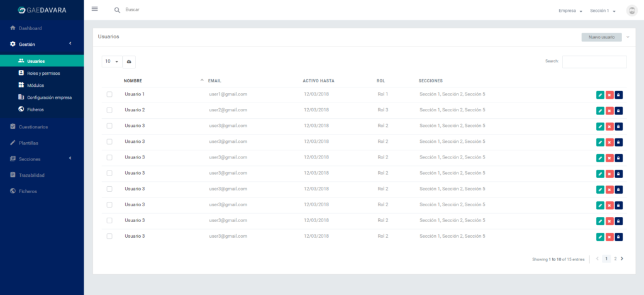Tick the checkbox in the last table row

coord(109,236)
